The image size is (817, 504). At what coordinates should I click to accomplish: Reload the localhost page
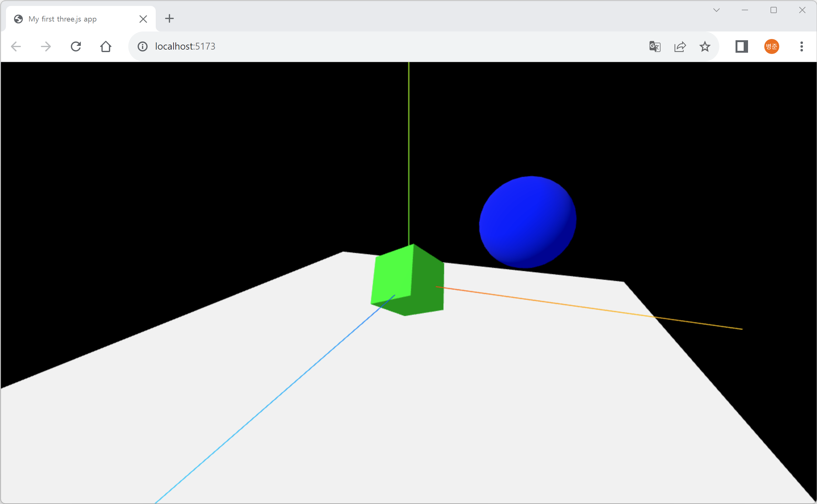76,46
